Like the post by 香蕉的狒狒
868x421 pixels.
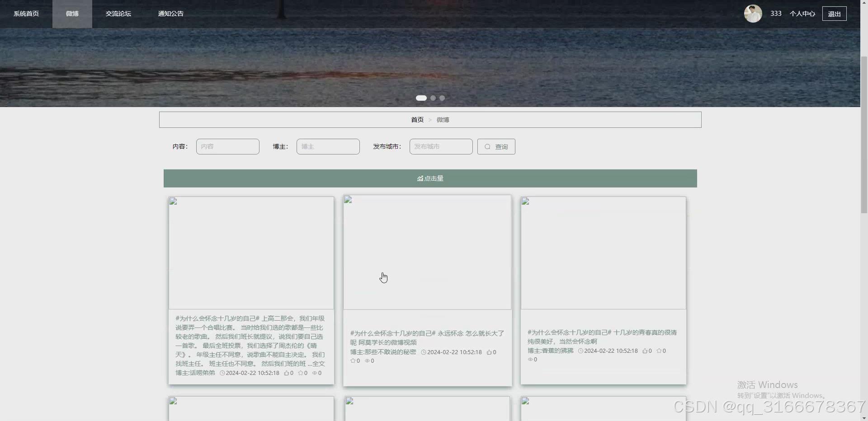[x=645, y=351]
